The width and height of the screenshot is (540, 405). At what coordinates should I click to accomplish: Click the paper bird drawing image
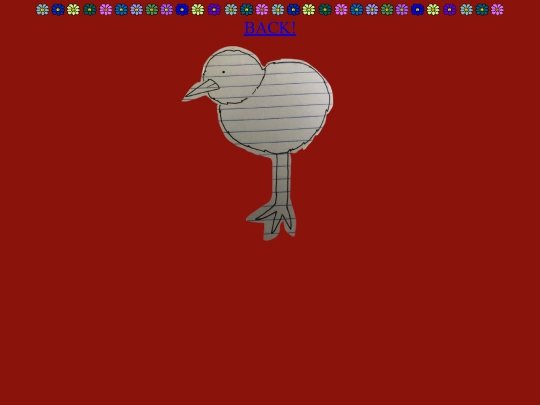click(257, 143)
